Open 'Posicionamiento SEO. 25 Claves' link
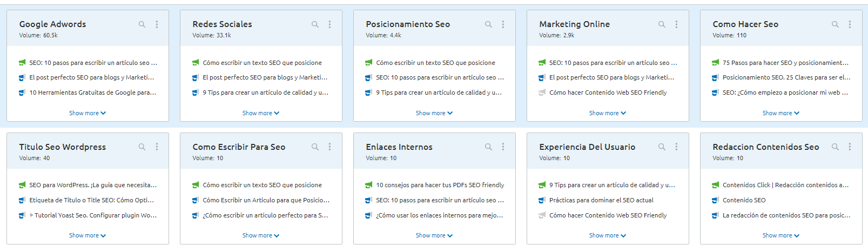 coord(786,78)
